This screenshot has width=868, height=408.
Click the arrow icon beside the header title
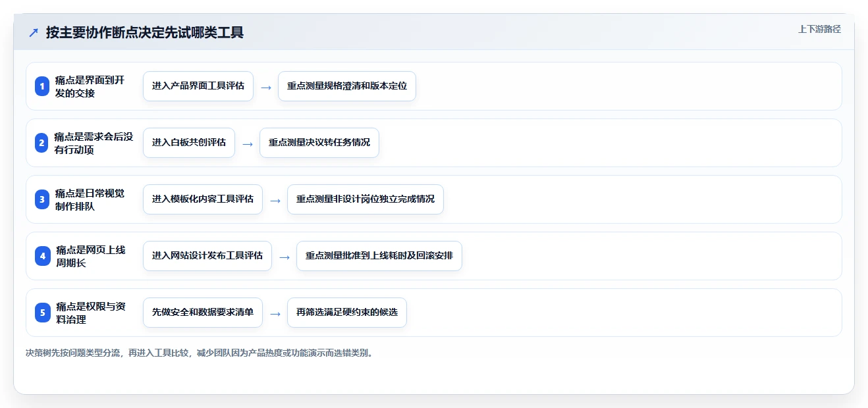click(34, 33)
